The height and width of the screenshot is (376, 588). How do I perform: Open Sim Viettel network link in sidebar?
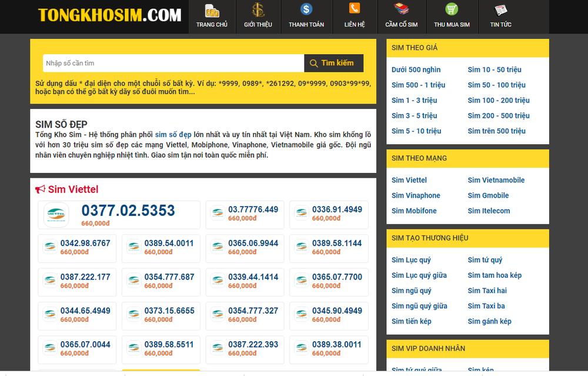pos(409,180)
